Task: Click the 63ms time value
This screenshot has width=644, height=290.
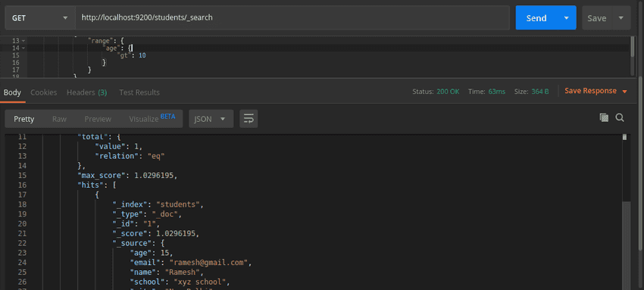Action: coord(497,92)
